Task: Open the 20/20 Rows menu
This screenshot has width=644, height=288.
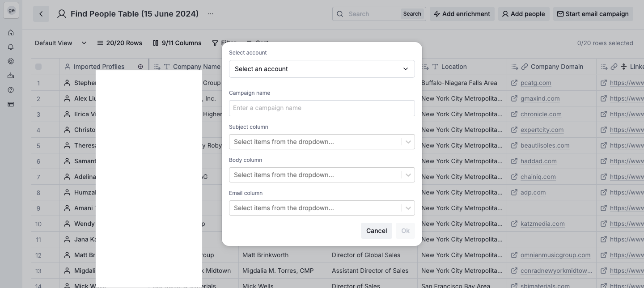Action: point(119,43)
